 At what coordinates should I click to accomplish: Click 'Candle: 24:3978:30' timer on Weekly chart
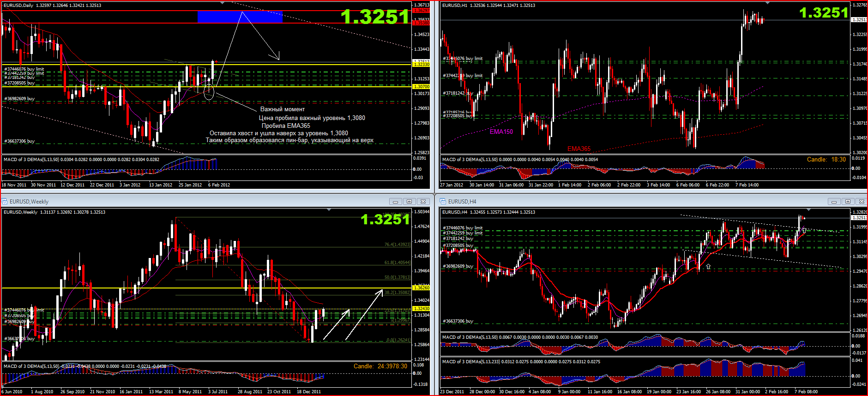[x=380, y=366]
